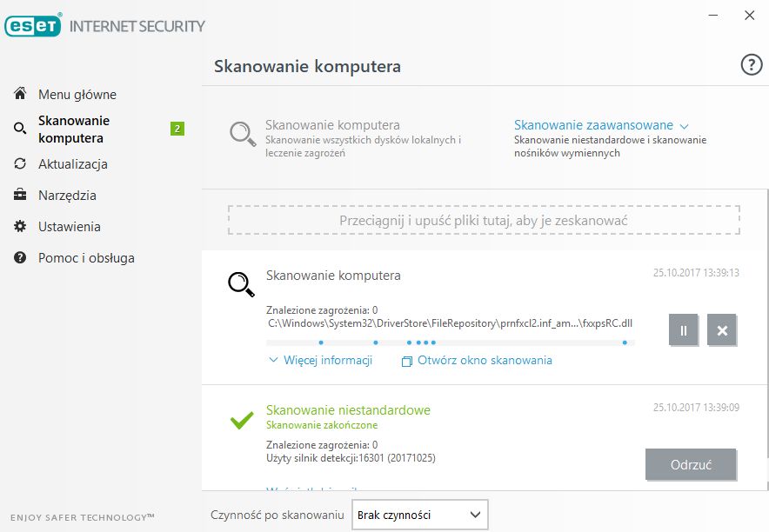Click the green checkmark of finished scan
Viewport: 769px width, 532px height.
pyautogui.click(x=241, y=421)
